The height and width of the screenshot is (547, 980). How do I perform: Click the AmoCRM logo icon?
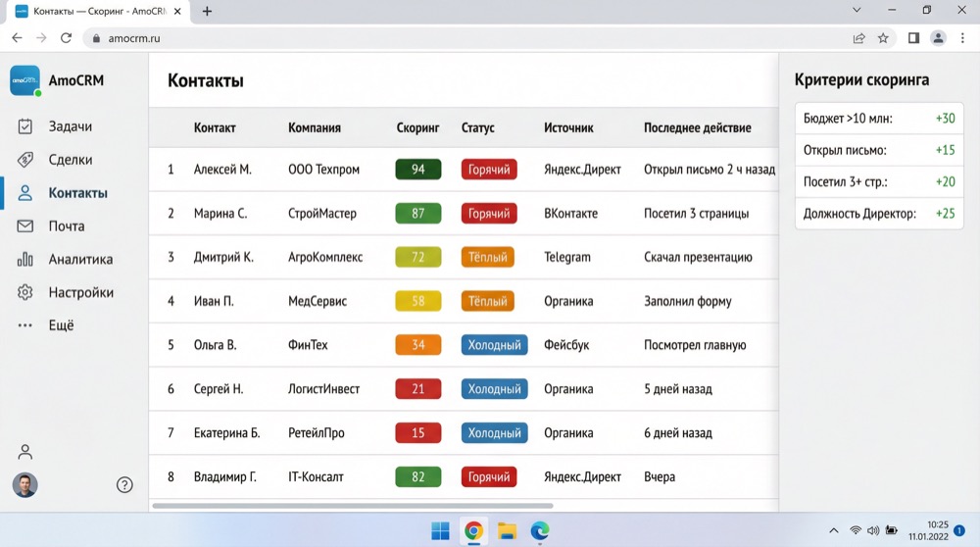tap(24, 80)
